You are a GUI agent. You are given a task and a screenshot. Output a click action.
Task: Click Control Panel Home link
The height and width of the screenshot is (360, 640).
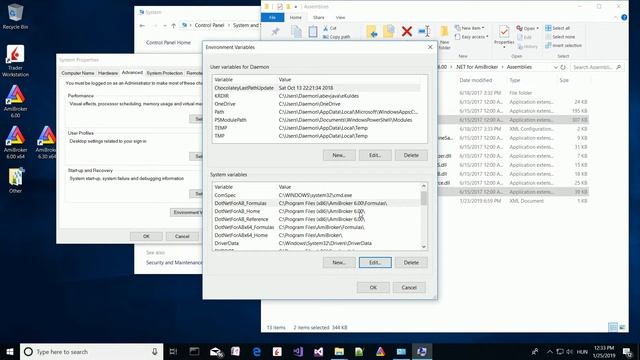coord(168,42)
